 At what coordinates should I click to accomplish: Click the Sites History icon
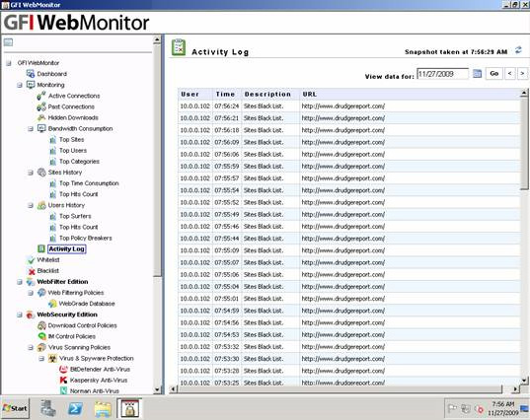[x=41, y=173]
